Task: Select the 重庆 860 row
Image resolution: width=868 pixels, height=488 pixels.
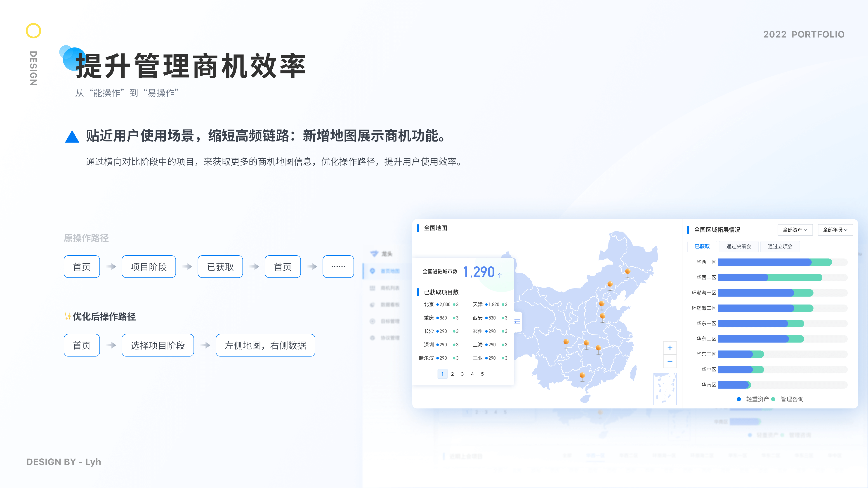Action: 441,318
